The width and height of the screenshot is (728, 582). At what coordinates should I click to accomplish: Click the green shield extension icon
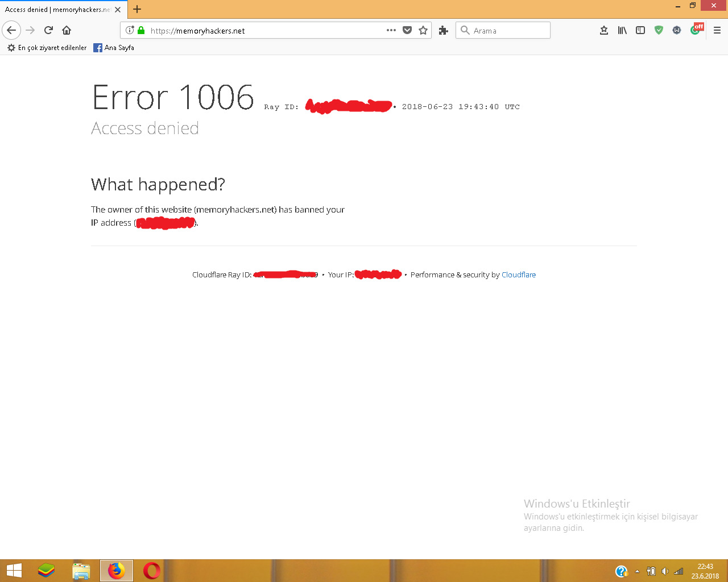pyautogui.click(x=659, y=30)
